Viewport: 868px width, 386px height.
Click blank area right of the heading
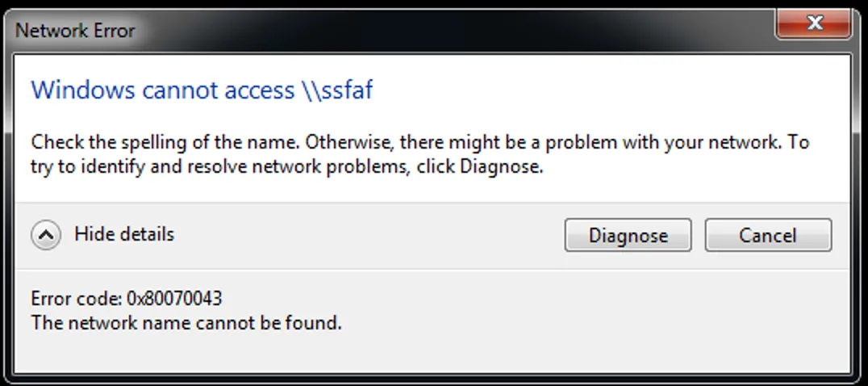605,90
